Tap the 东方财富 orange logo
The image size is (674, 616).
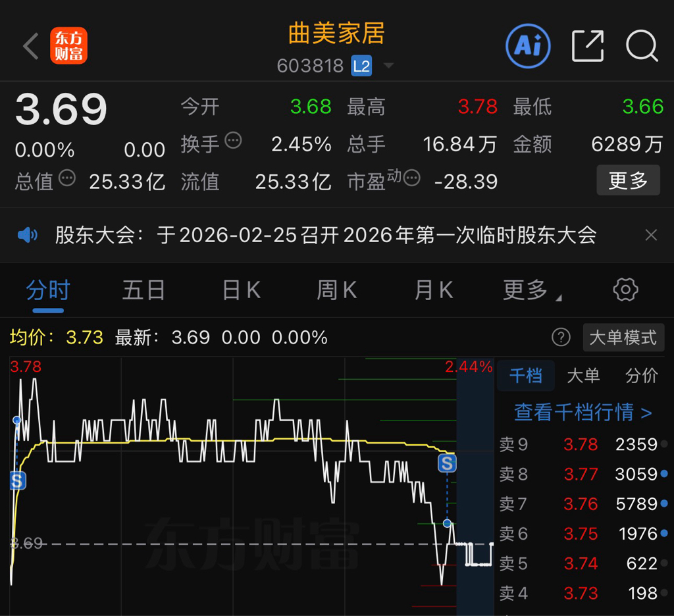tap(68, 45)
